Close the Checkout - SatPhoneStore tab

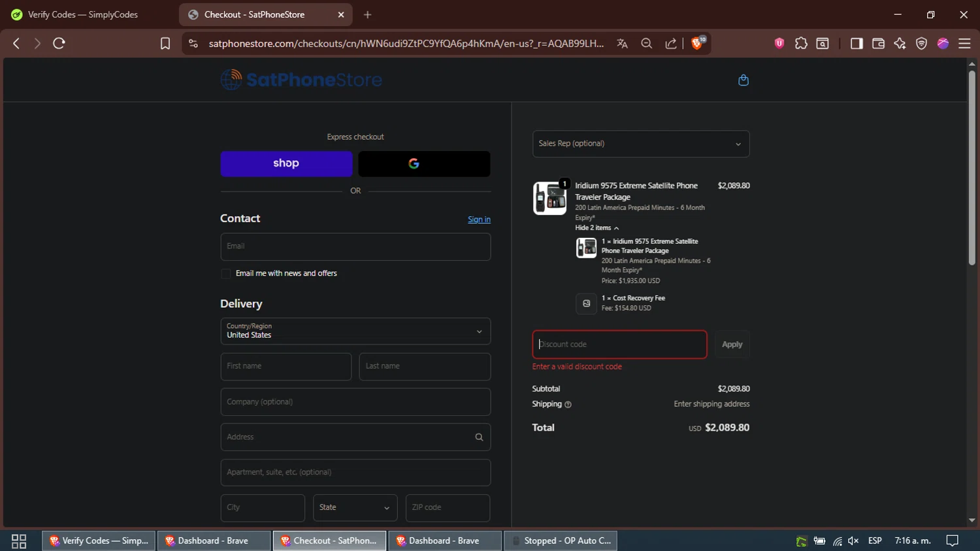341,14
